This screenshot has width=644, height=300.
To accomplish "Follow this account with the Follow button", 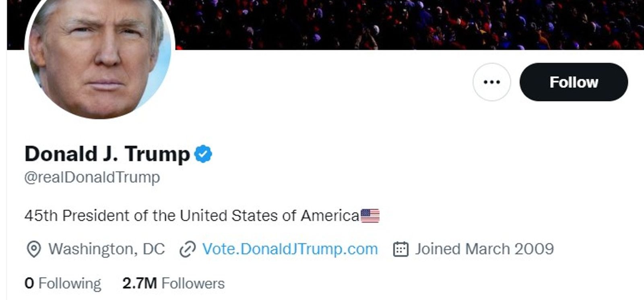I will click(x=574, y=82).
